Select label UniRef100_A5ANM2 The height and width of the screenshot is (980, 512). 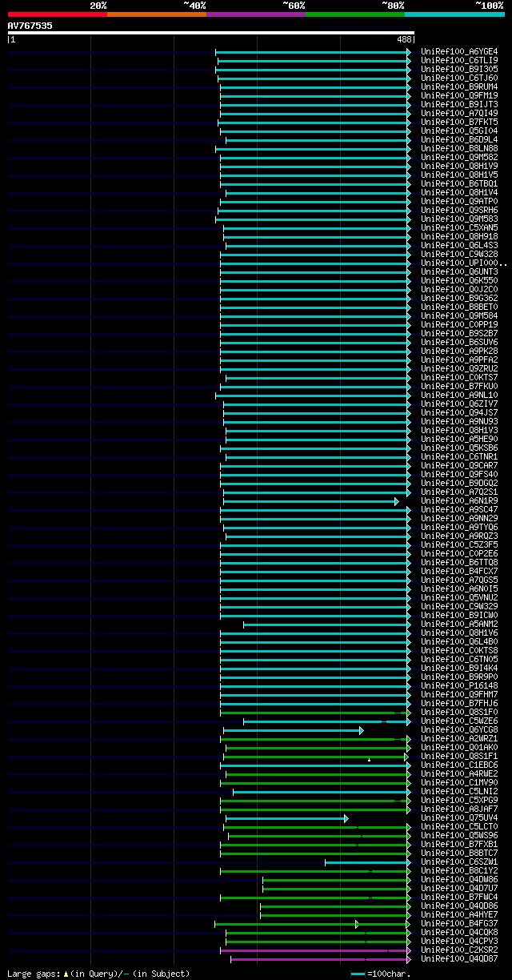tap(459, 624)
